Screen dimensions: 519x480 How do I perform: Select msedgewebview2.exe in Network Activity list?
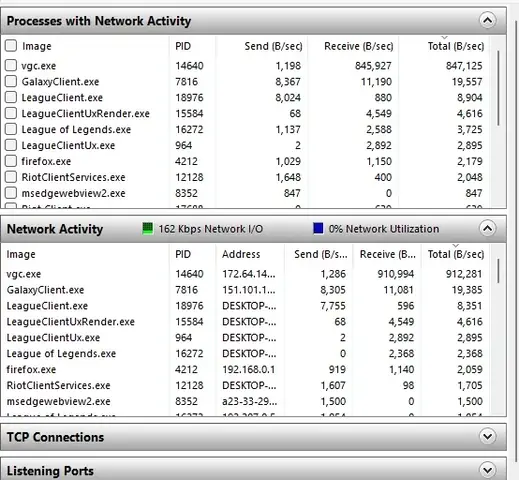(x=58, y=402)
